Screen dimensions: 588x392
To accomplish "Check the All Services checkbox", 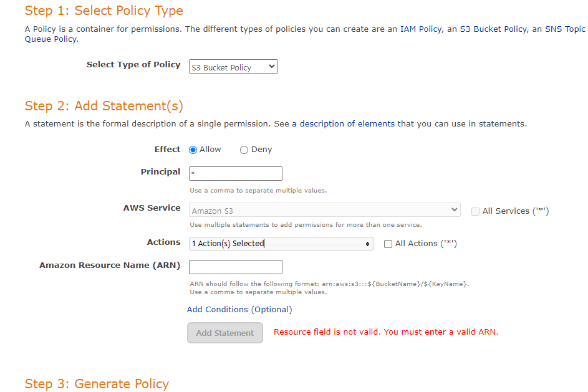I will coord(475,211).
